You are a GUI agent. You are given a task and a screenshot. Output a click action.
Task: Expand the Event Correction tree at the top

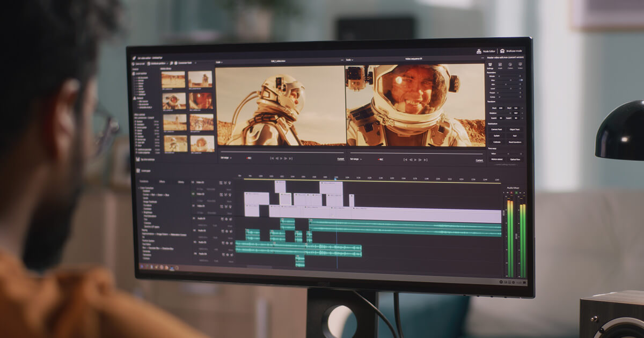tap(138, 188)
